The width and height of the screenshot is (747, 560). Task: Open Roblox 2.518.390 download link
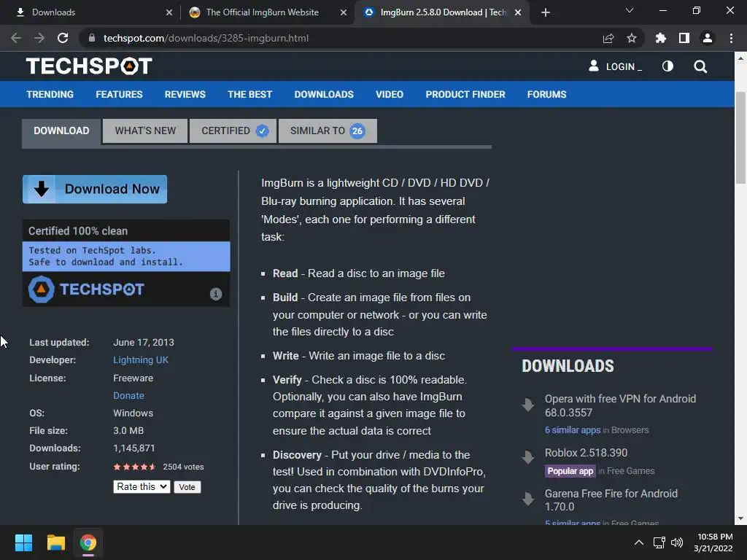[x=586, y=453]
